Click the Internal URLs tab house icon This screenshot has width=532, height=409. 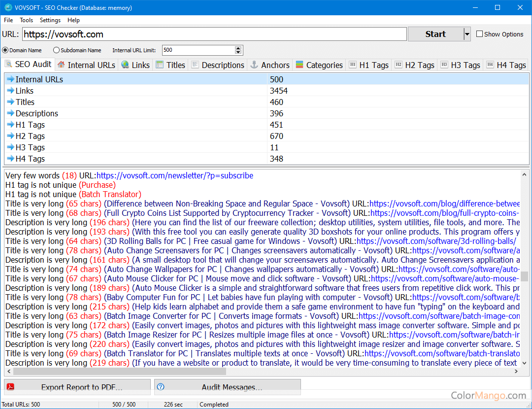tap(61, 65)
